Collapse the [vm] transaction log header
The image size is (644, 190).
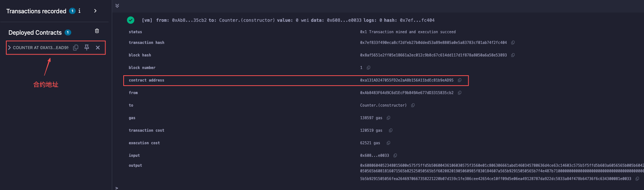tap(288, 20)
